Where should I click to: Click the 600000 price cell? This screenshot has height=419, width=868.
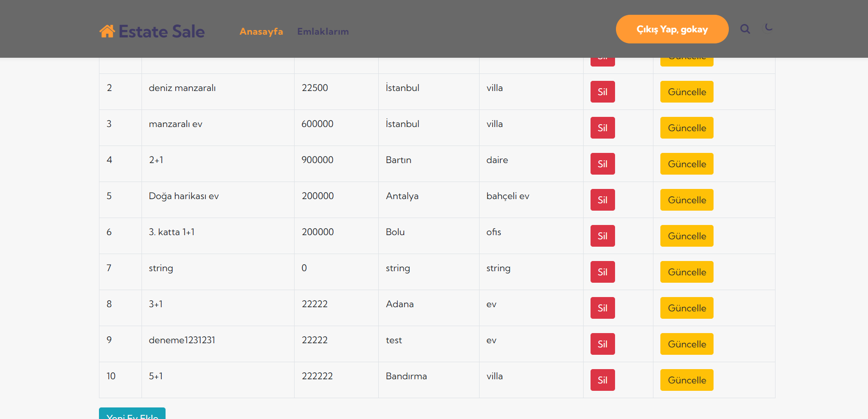coord(317,124)
